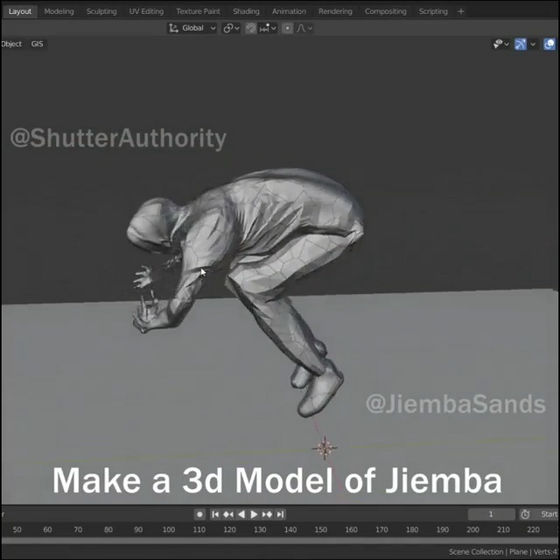
Task: Click frame 100 on the timeline ruler
Action: pyautogui.click(x=169, y=529)
